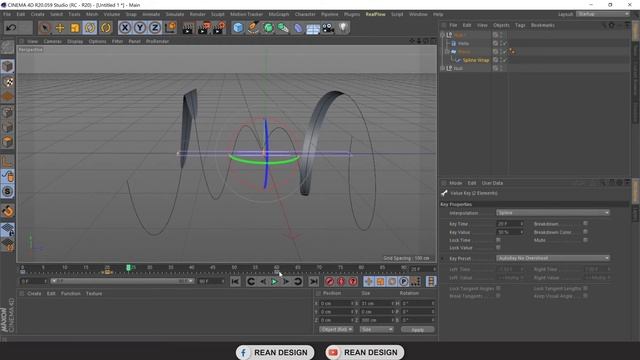
Task: Click the floor/environment grid icon
Action: pos(313,28)
